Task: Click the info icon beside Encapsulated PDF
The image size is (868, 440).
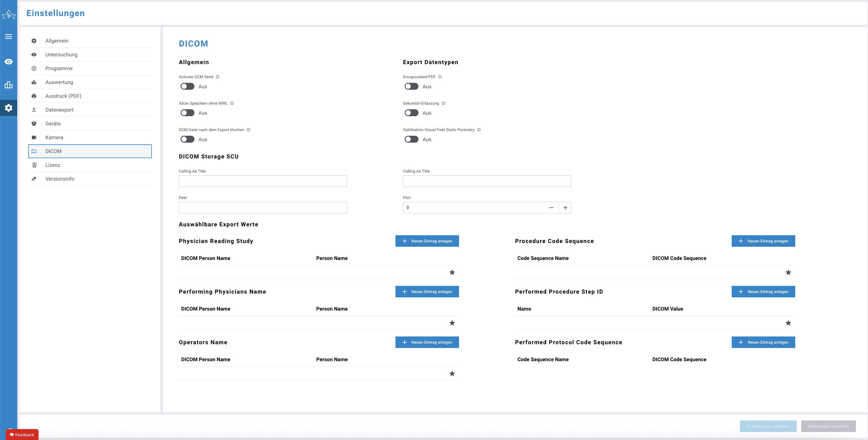Action: tap(440, 77)
